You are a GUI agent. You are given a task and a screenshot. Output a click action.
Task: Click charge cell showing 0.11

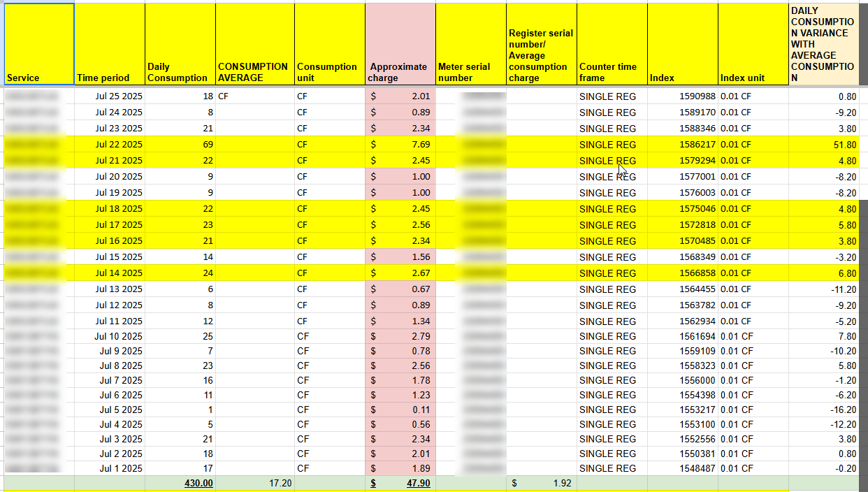coord(400,410)
